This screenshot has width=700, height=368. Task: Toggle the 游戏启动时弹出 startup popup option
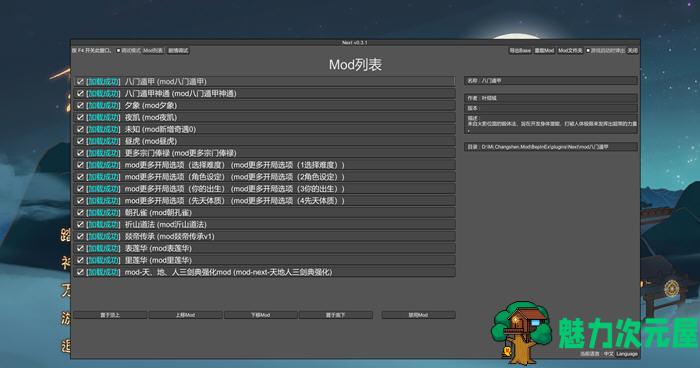point(606,50)
